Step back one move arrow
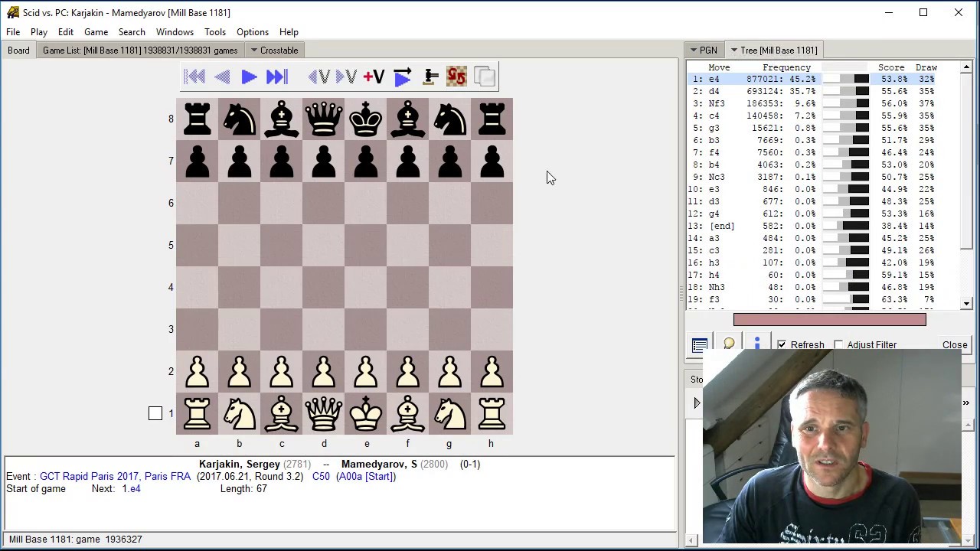 [x=222, y=77]
